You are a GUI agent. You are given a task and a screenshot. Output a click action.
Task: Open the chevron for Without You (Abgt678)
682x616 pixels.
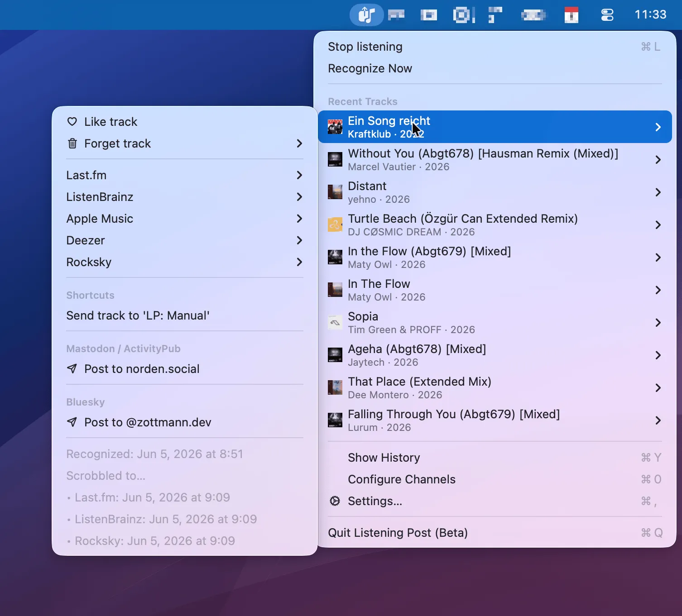pos(658,160)
